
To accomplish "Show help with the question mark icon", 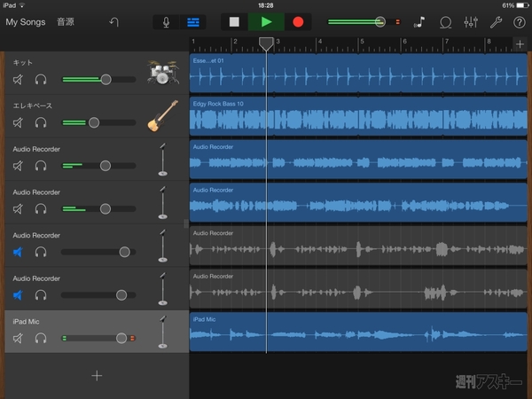I will coord(519,21).
